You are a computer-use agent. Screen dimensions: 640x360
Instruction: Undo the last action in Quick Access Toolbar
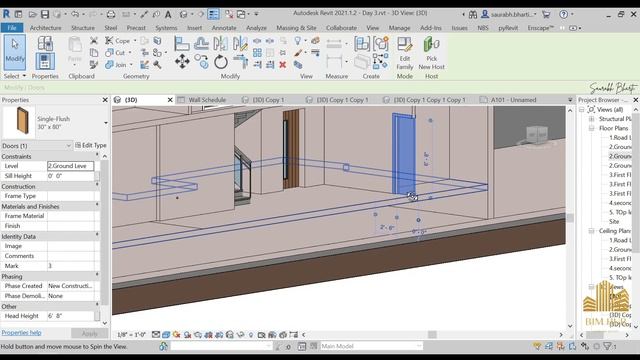point(75,14)
